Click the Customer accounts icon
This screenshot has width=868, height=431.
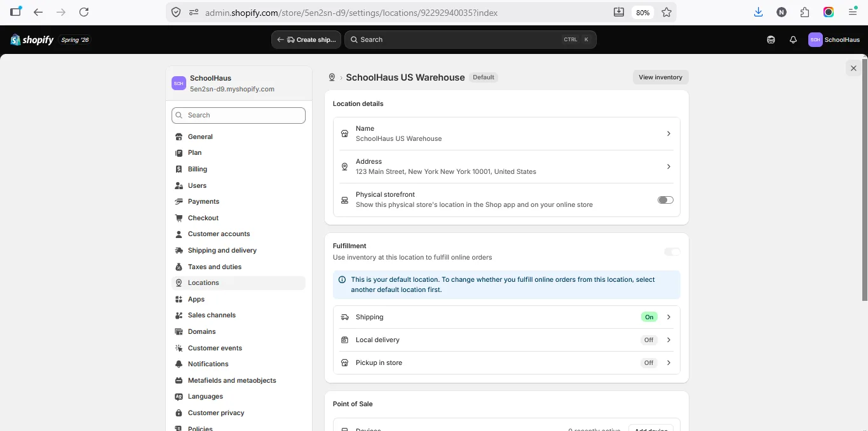pos(179,234)
